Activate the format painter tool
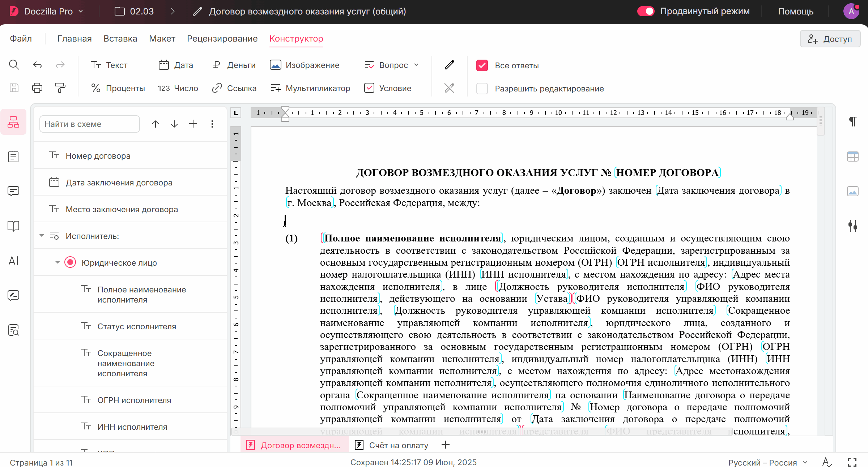 click(x=60, y=88)
